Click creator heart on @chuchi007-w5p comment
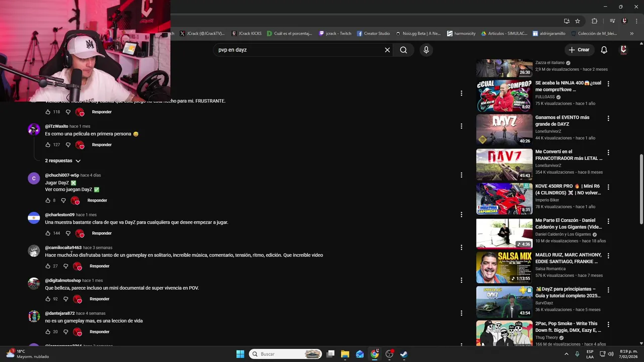This screenshot has height=362, width=644. [x=75, y=201]
